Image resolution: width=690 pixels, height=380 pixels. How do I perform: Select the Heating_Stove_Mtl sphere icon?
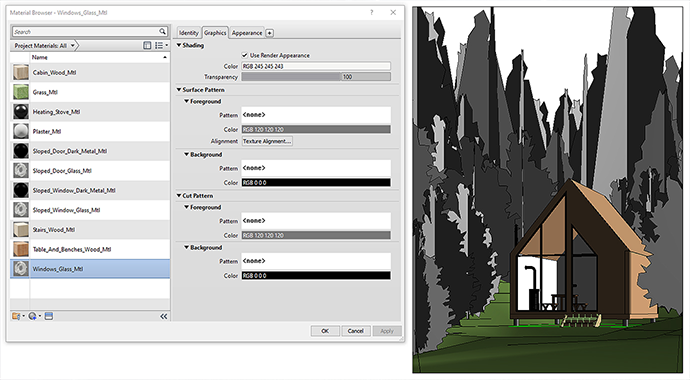pyautogui.click(x=21, y=112)
